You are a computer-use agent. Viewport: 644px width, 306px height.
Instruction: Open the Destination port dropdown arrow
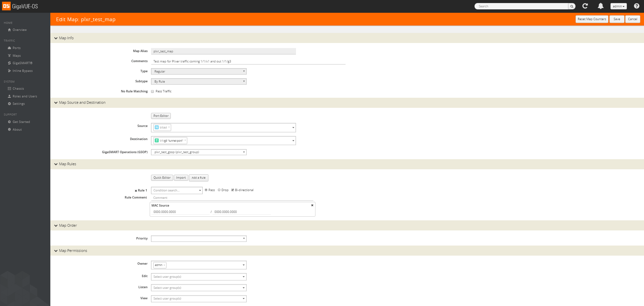coord(293,141)
